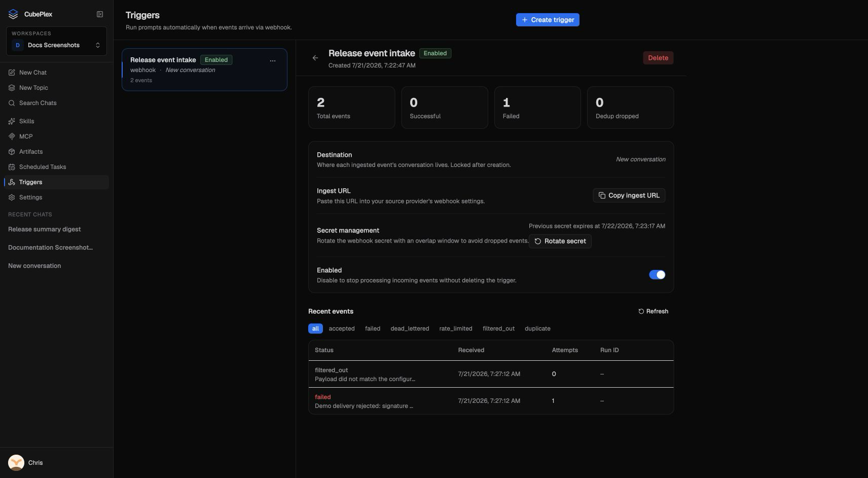868x478 pixels.
Task: Click Chris user avatar
Action: (x=16, y=463)
